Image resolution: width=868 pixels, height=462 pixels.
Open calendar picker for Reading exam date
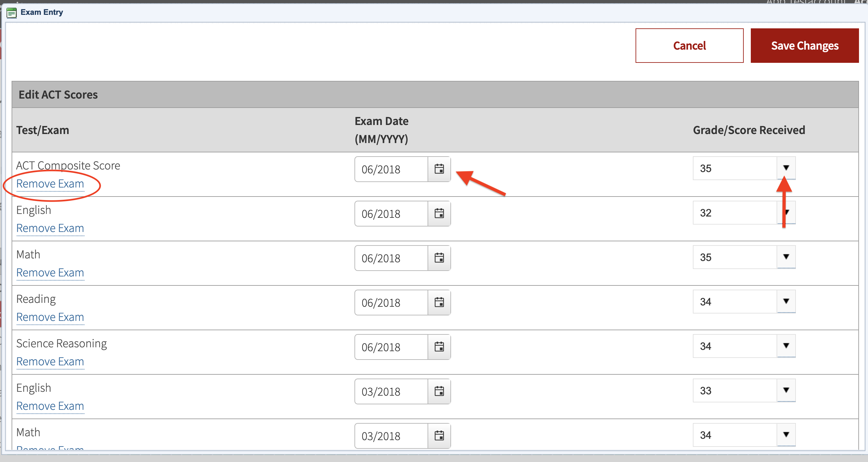point(439,303)
